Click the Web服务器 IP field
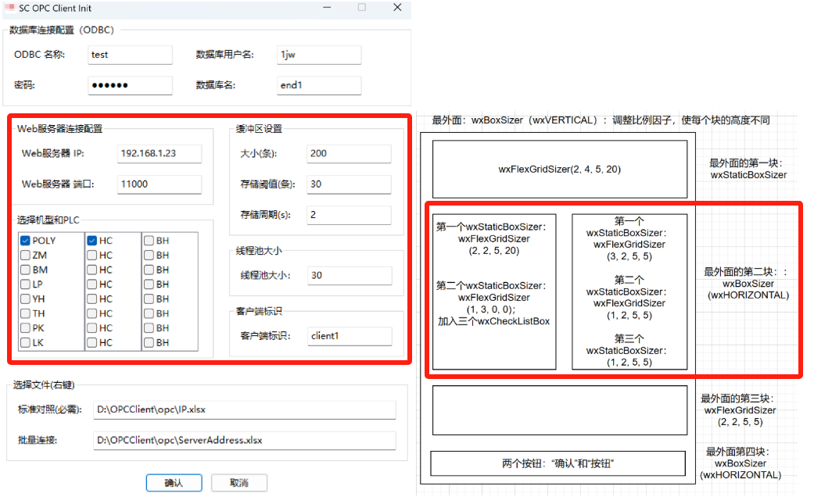 pos(159,154)
